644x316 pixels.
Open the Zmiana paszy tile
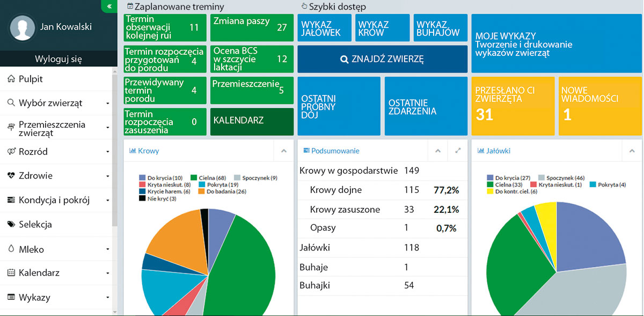[x=252, y=27]
